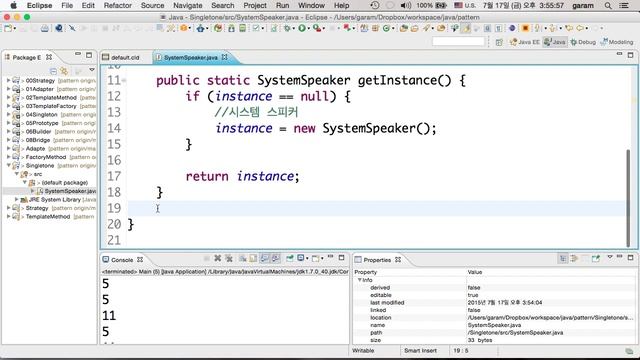Click the Smart Insert status bar entry
This screenshot has height=360, width=640.
pyautogui.click(x=420, y=351)
